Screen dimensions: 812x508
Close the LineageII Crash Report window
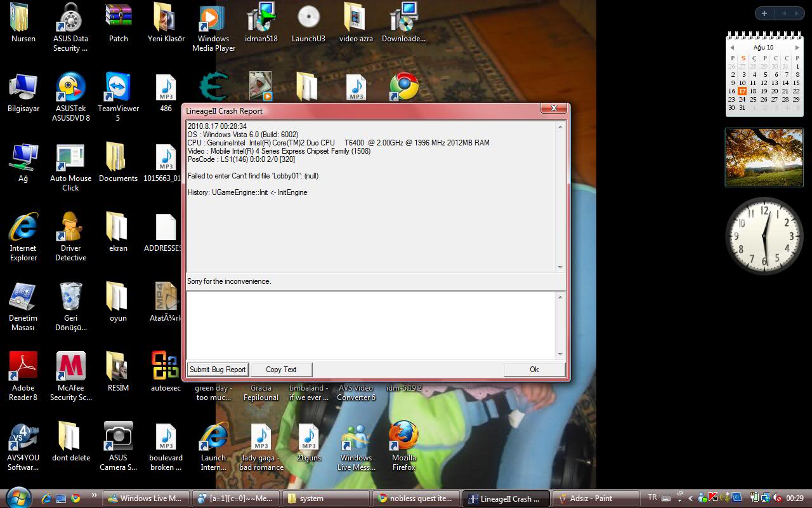pos(554,109)
